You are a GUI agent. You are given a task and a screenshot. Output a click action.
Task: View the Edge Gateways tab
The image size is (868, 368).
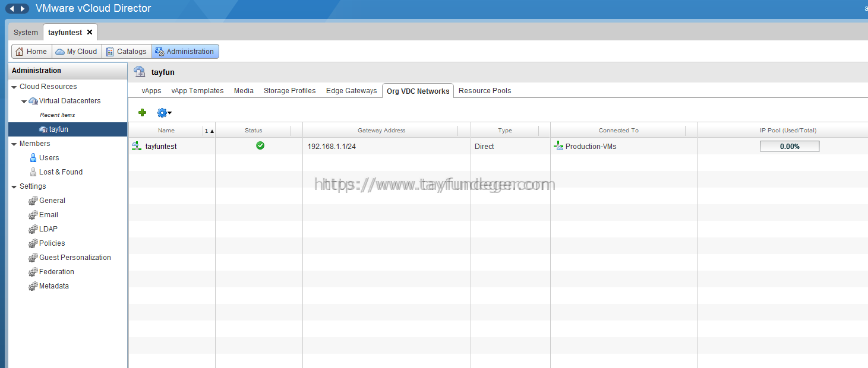[x=351, y=91]
